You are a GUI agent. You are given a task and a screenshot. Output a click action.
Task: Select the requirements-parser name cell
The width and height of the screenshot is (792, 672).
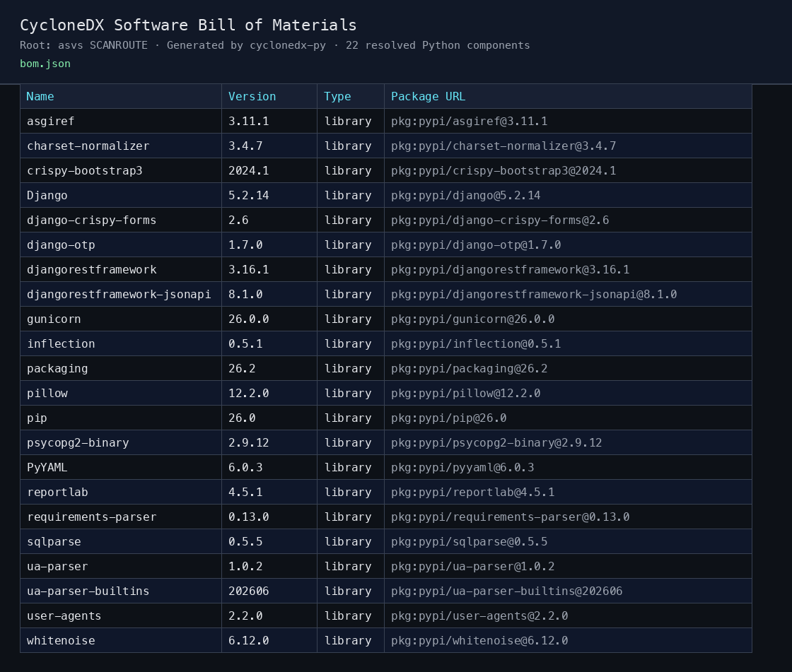(x=121, y=517)
